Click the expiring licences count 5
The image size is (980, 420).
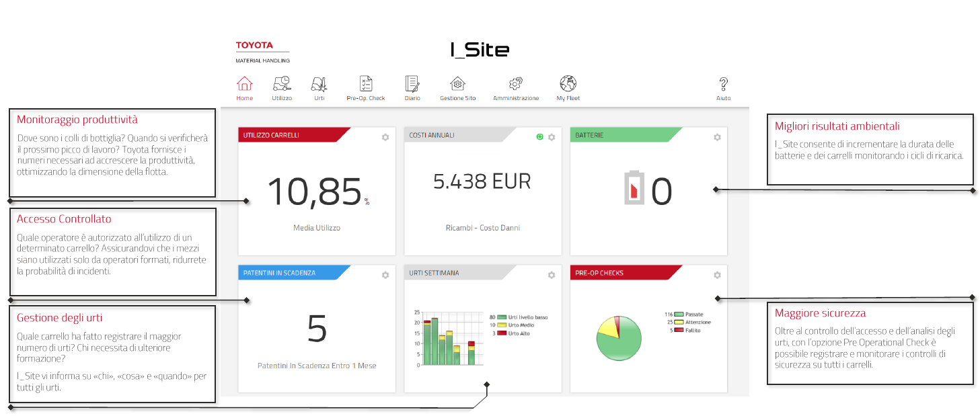[x=317, y=329]
